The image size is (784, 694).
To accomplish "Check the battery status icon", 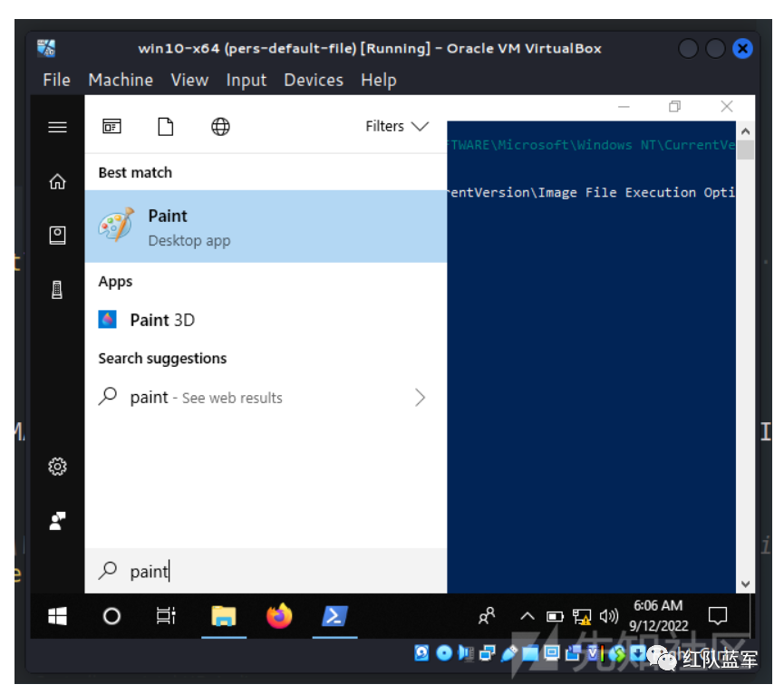I will tap(555, 617).
